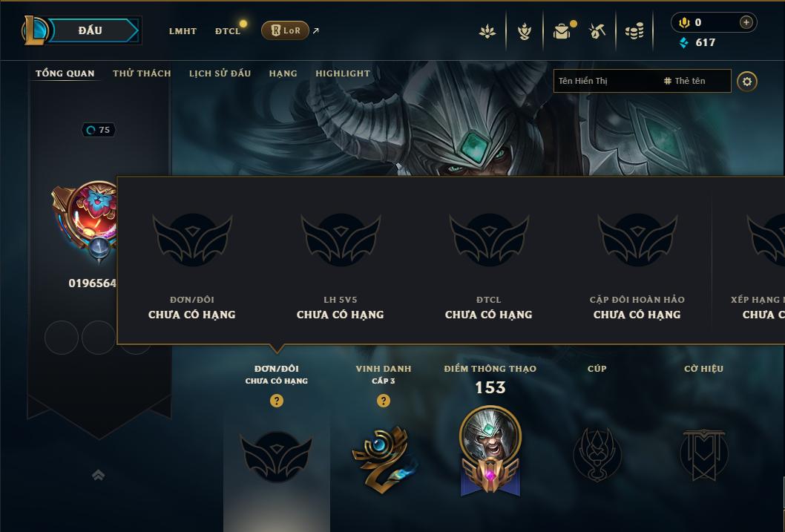Open the HẠNG tab
Screen dimensions: 785x532
283,73
